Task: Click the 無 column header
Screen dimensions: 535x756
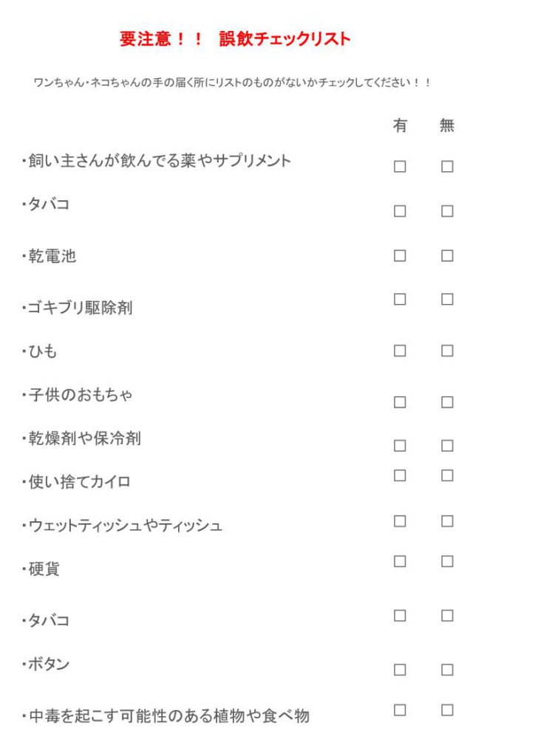Action: tap(447, 126)
